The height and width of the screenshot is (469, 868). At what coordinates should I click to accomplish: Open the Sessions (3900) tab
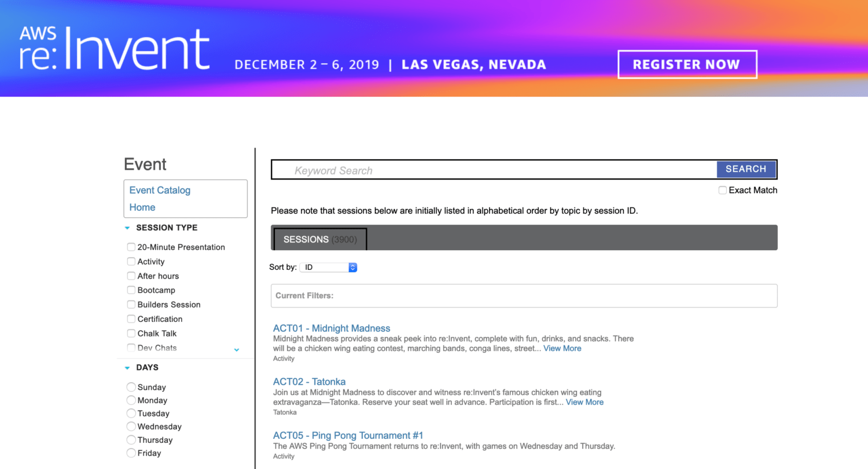coord(320,239)
